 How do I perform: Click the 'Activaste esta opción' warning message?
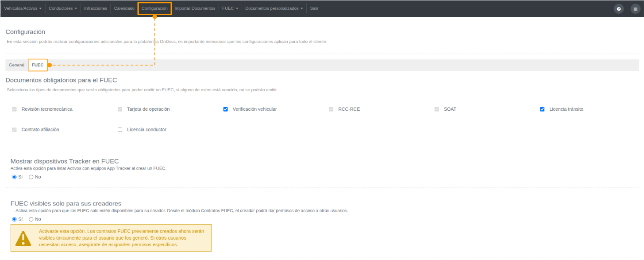[x=111, y=238]
